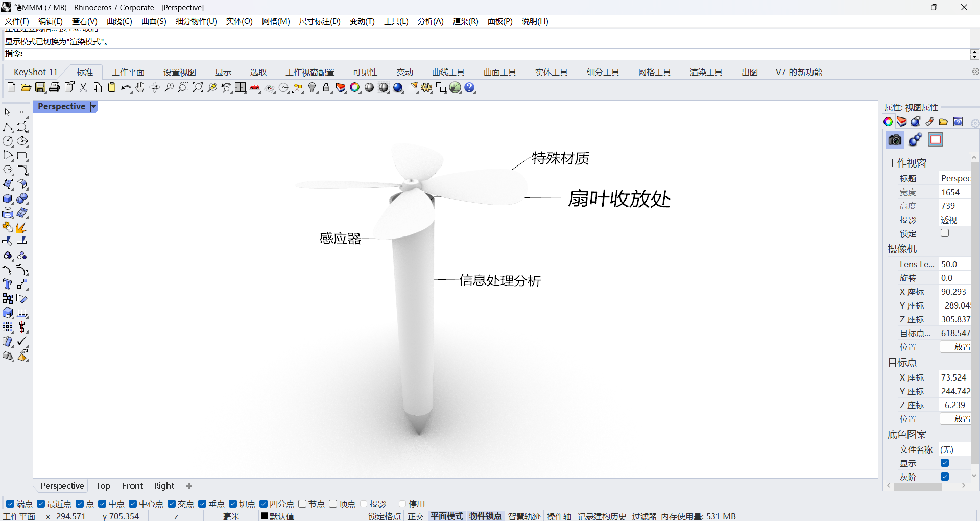Open the 默认值 layer selector in status bar
Screen dimensions: 980x521
tap(278, 516)
